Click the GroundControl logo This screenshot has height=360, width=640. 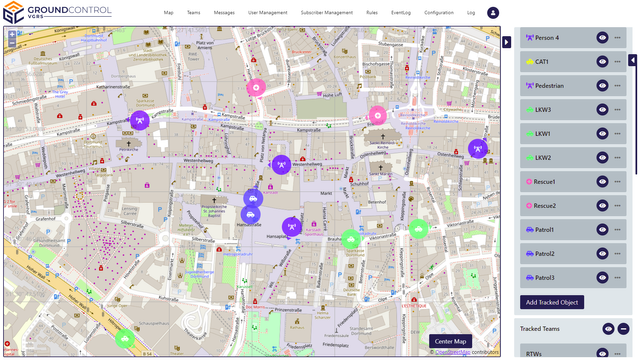pos(57,13)
